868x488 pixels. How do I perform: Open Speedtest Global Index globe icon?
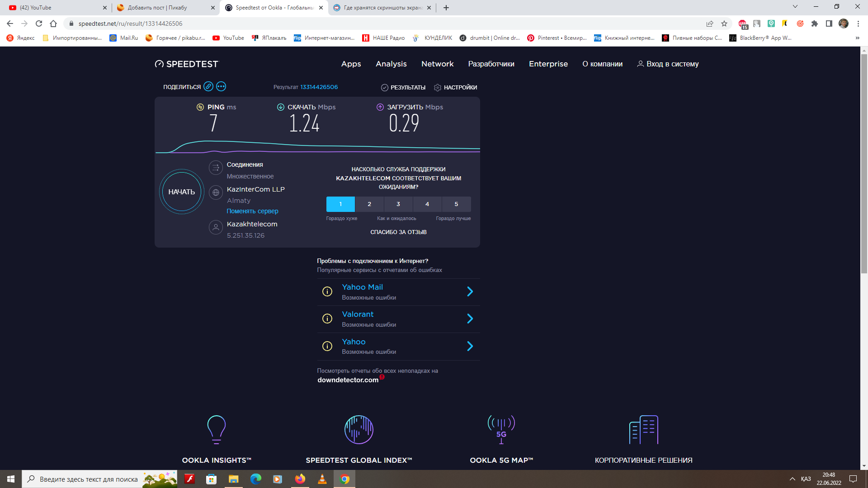tap(359, 430)
